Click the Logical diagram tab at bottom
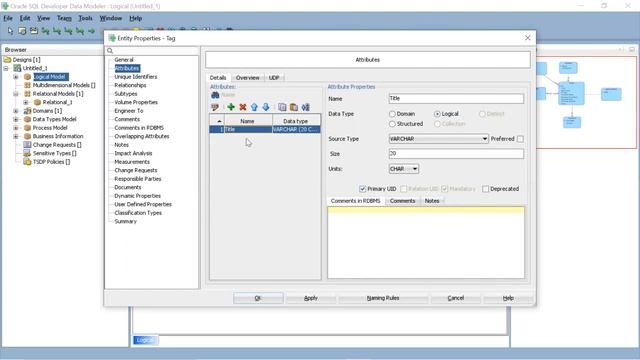This screenshot has height=360, width=640. coord(145,340)
